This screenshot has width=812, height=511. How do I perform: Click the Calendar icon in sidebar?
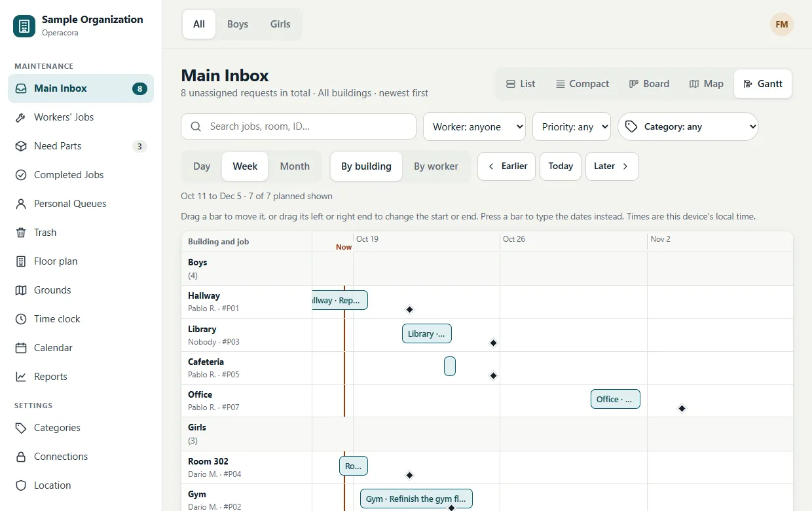click(x=21, y=348)
